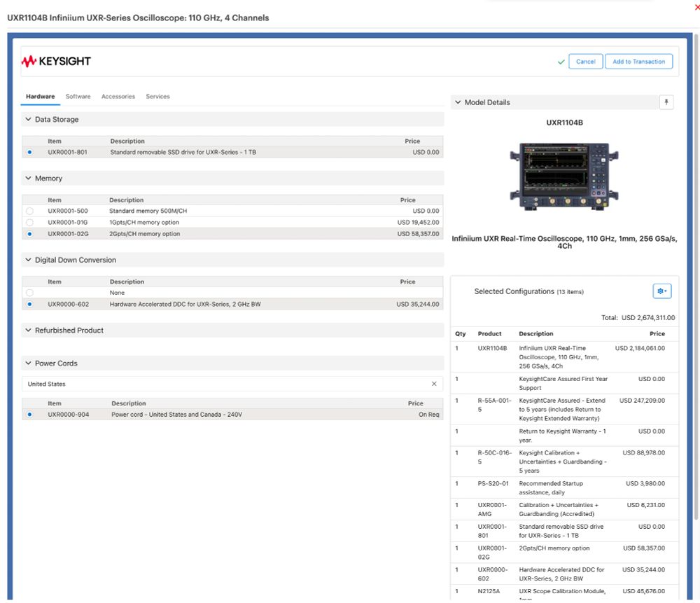Viewport: 700px width, 603px height.
Task: Click the UXR1104B oscilloscope product image
Action: 564,176
